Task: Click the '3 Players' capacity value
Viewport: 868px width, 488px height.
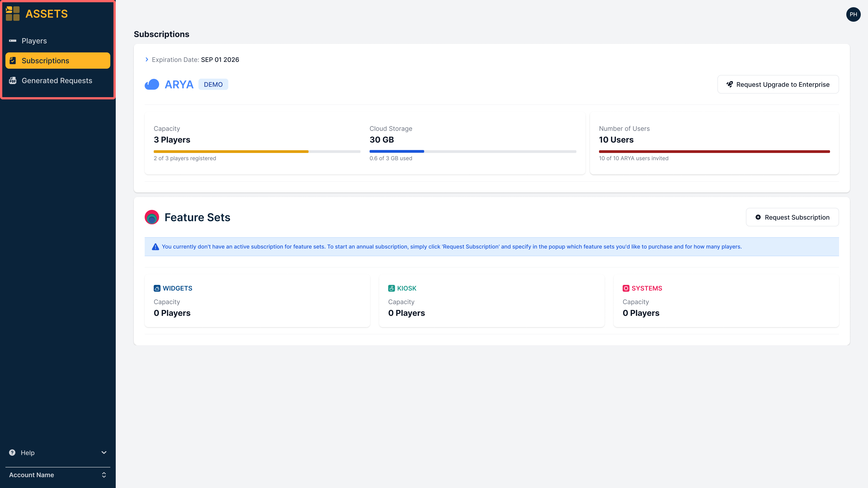Action: (172, 140)
